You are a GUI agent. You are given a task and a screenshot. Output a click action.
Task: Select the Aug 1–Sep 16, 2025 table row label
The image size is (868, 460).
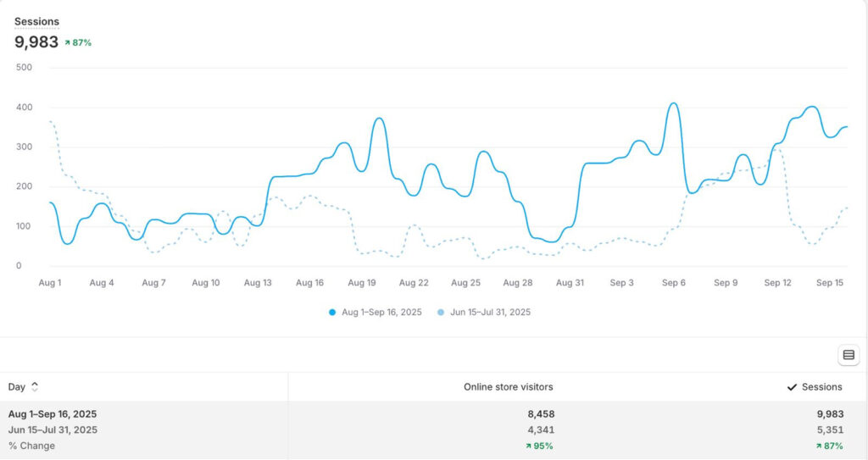53,414
